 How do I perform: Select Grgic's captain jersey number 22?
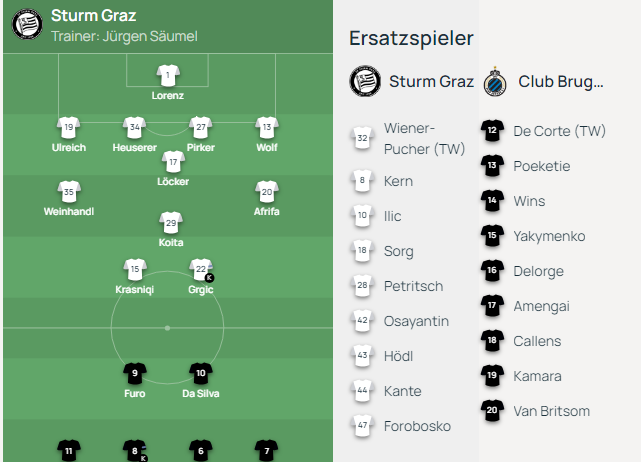pyautogui.click(x=201, y=270)
